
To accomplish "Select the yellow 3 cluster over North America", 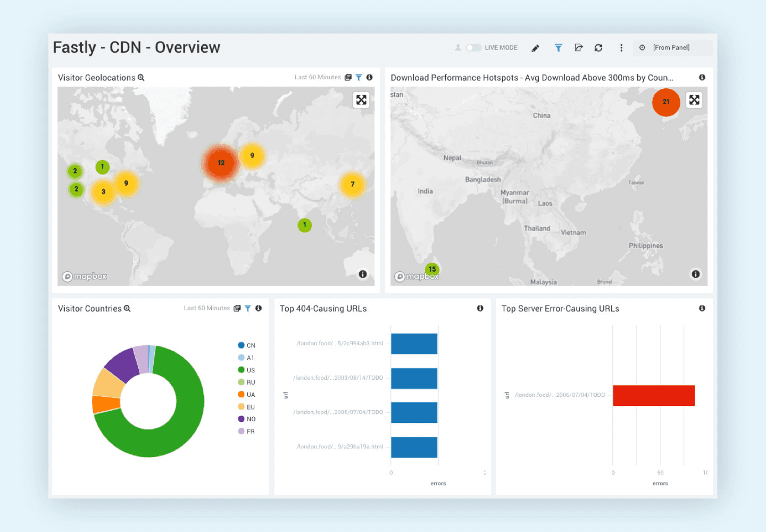I will 103,192.
